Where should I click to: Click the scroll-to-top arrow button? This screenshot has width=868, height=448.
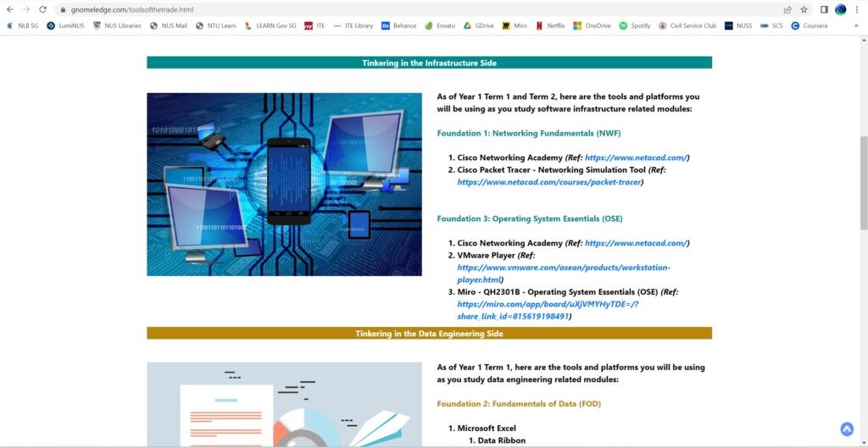846,429
